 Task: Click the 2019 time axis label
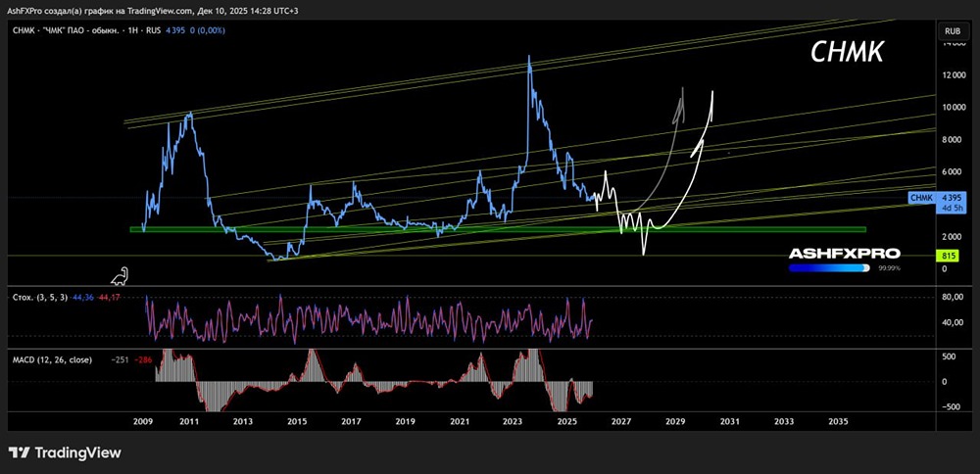click(x=405, y=421)
